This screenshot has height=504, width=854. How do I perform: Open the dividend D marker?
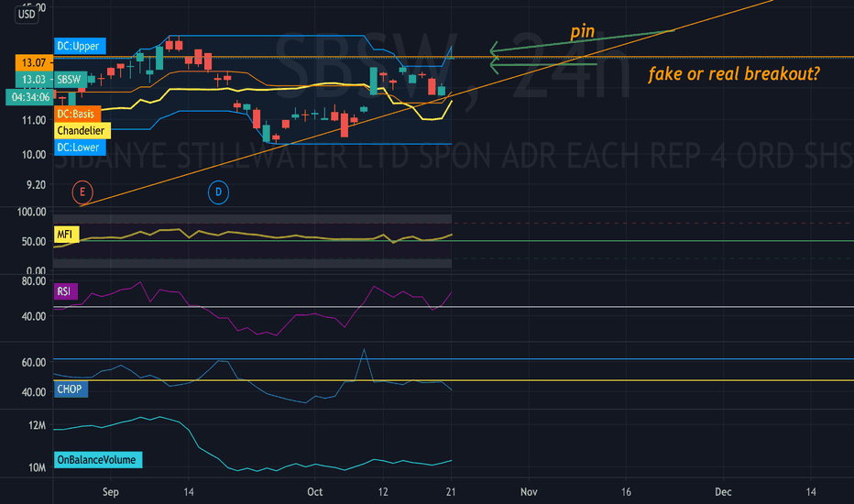pyautogui.click(x=218, y=192)
